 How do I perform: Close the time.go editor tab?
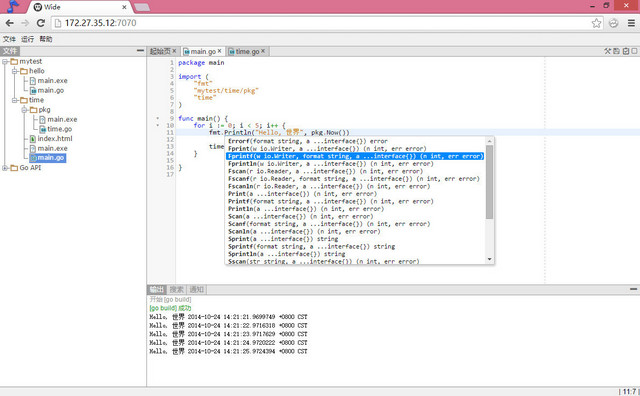coord(263,51)
